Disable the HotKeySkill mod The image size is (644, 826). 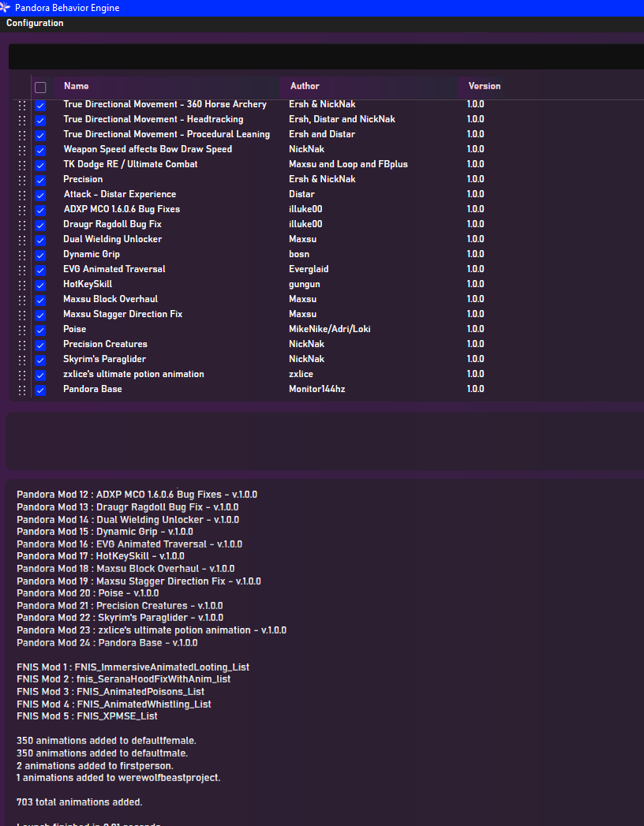click(x=40, y=285)
